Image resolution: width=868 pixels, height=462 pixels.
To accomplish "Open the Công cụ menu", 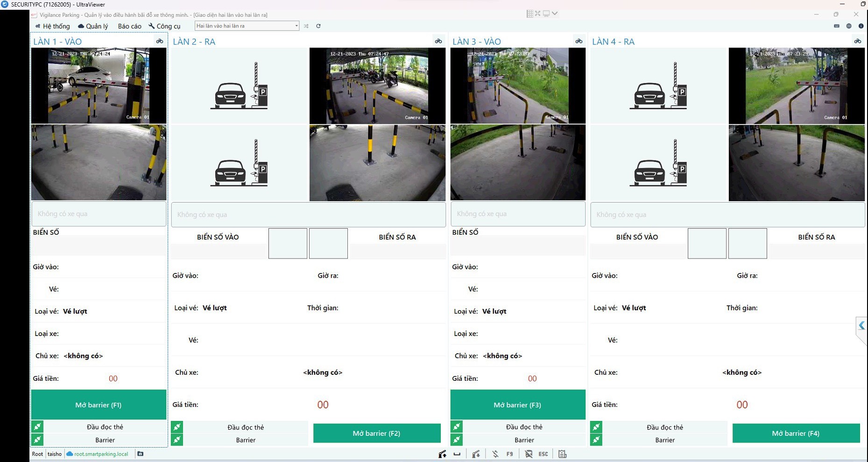I will pyautogui.click(x=164, y=26).
